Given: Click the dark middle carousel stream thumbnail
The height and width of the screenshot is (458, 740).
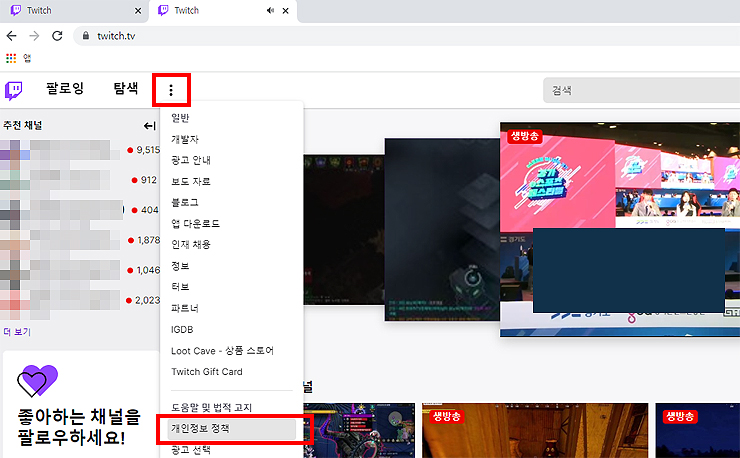Looking at the screenshot, I should pos(442,229).
